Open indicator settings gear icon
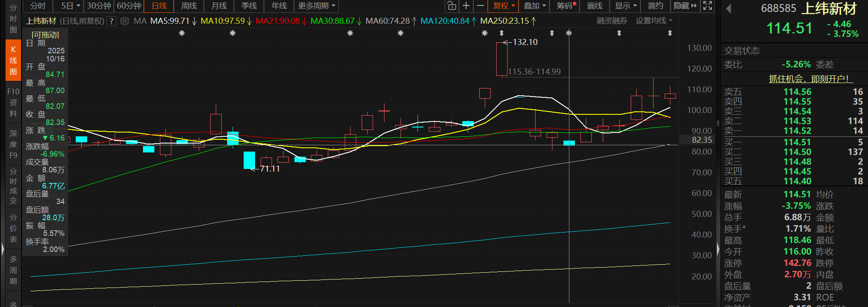The width and height of the screenshot is (868, 307). pyautogui.click(x=124, y=21)
